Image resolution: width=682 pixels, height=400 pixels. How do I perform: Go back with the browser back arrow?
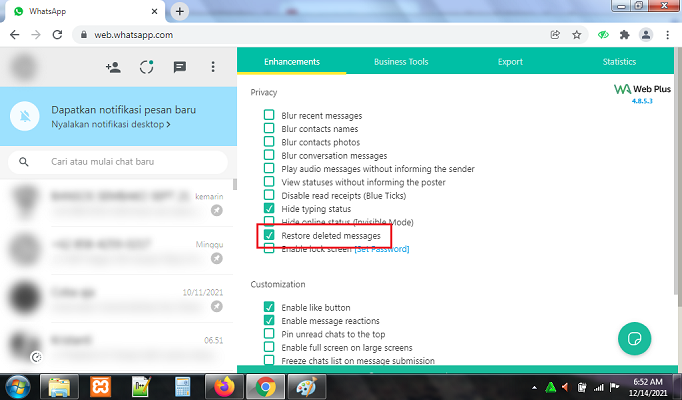point(15,35)
